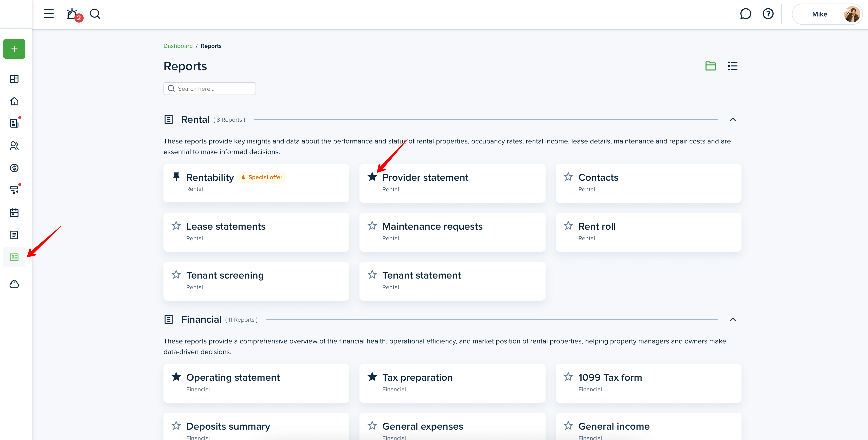Favorite Tenant statement star
The height and width of the screenshot is (440, 868).
coord(372,274)
